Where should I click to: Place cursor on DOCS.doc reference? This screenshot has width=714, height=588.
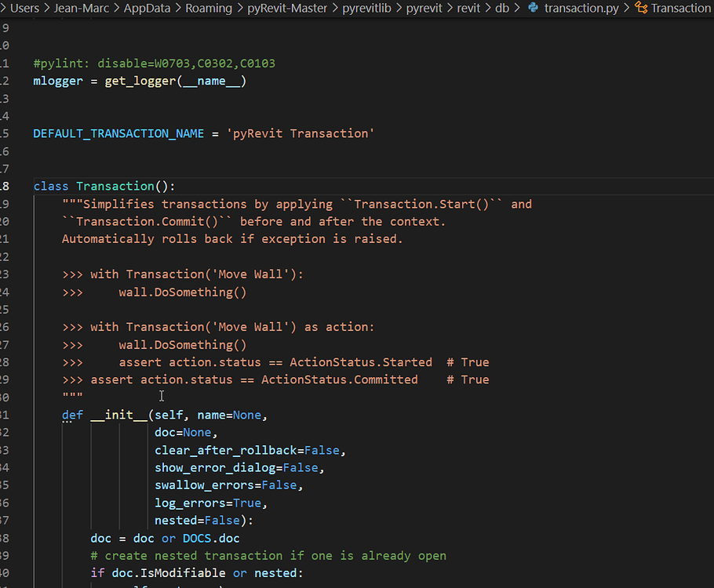click(x=211, y=538)
